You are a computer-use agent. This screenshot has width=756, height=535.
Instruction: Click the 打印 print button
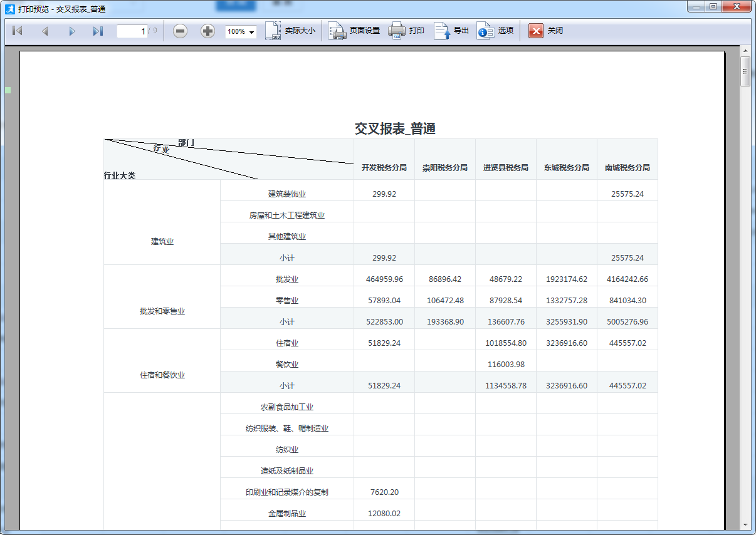[406, 31]
